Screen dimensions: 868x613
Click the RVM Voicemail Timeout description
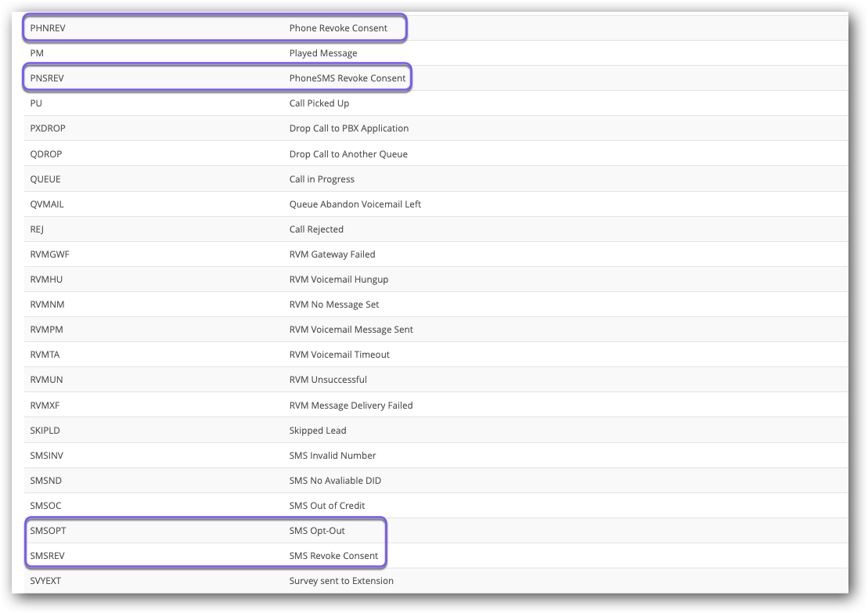[x=340, y=355]
